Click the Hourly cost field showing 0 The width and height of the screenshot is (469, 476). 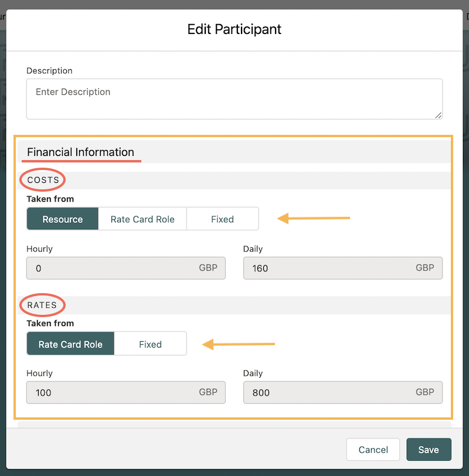pos(111,268)
